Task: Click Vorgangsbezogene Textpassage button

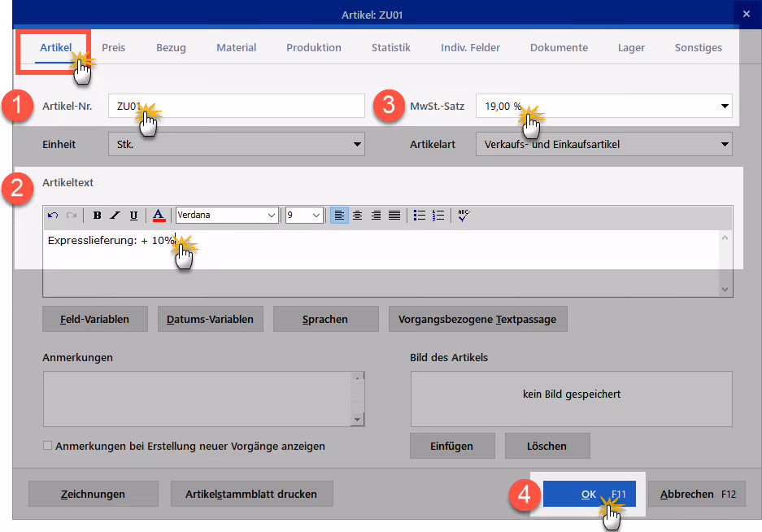Action: 477,319
